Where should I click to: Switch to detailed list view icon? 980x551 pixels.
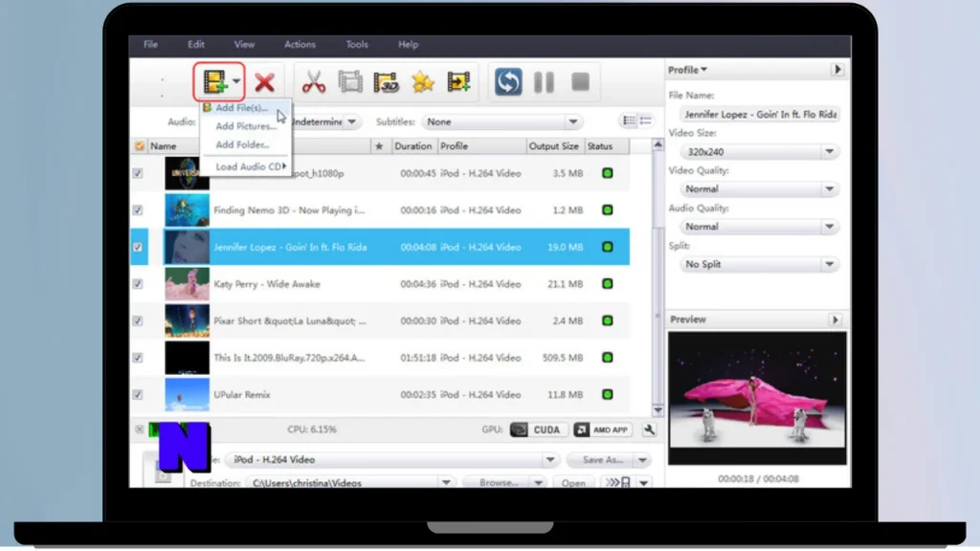pyautogui.click(x=629, y=121)
